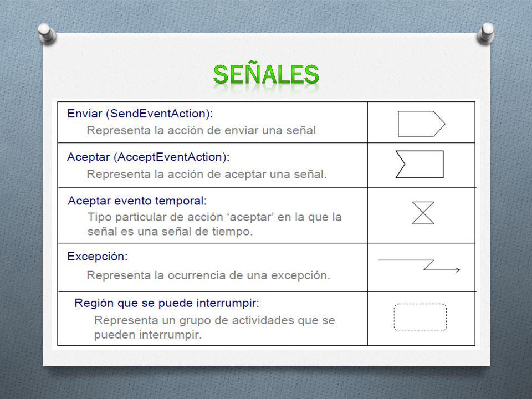Image resolution: width=532 pixels, height=399 pixels.
Task: Select the exception zigzag arrow symbol
Action: point(420,265)
